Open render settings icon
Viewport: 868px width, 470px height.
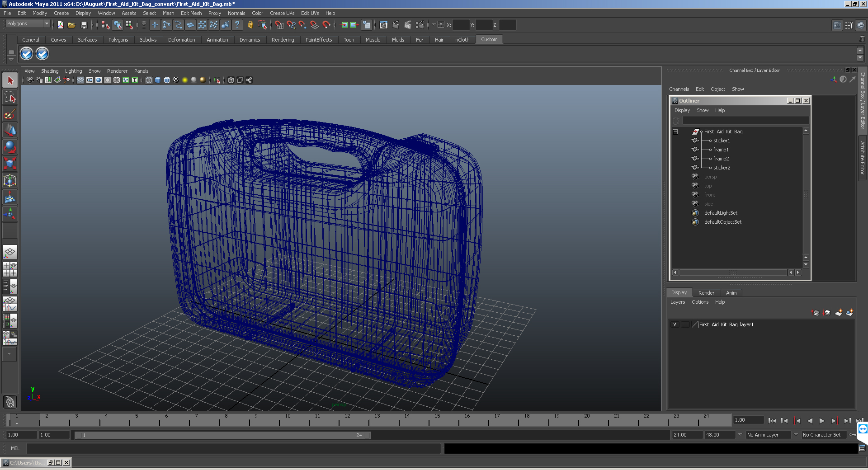420,25
